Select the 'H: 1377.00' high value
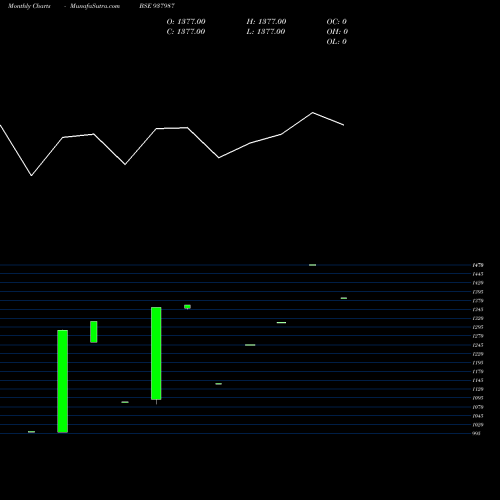 [266, 22]
